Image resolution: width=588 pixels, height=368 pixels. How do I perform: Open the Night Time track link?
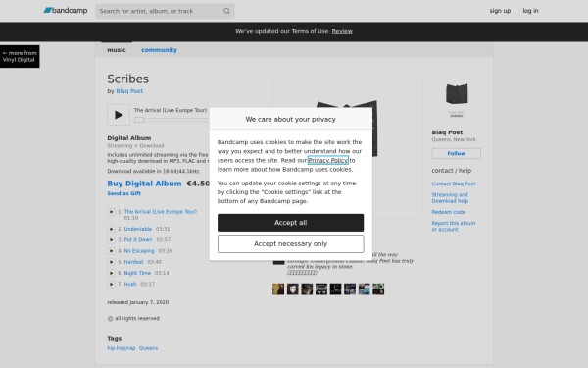tap(137, 273)
